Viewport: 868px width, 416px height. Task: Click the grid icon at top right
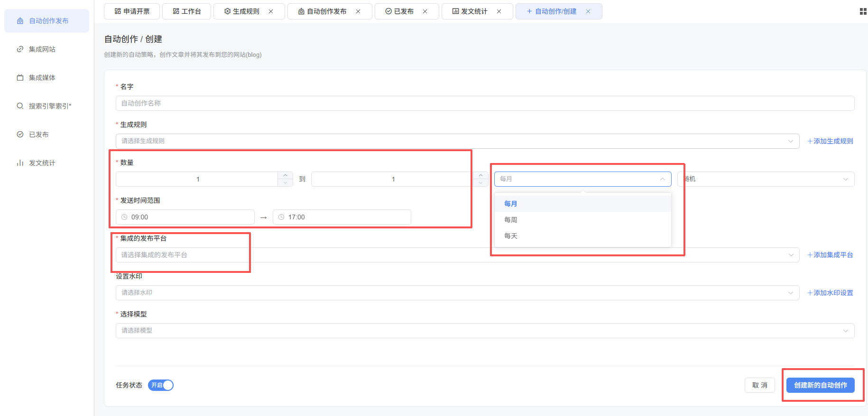pos(863,11)
